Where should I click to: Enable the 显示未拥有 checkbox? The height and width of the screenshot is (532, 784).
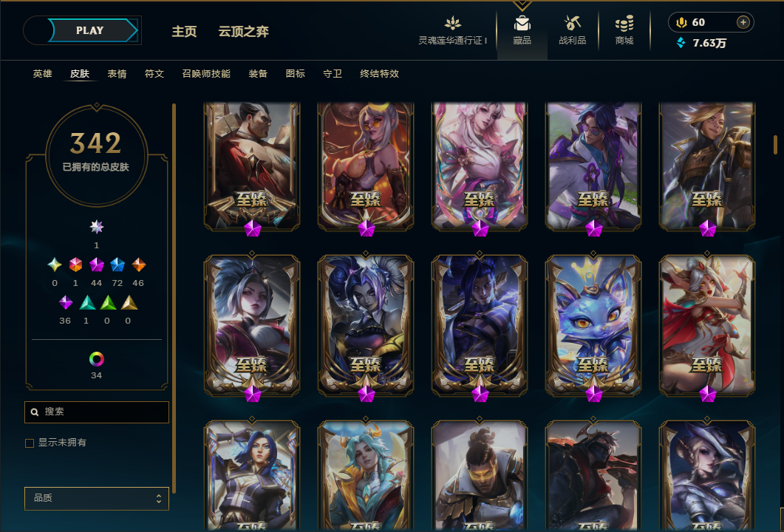(x=30, y=443)
